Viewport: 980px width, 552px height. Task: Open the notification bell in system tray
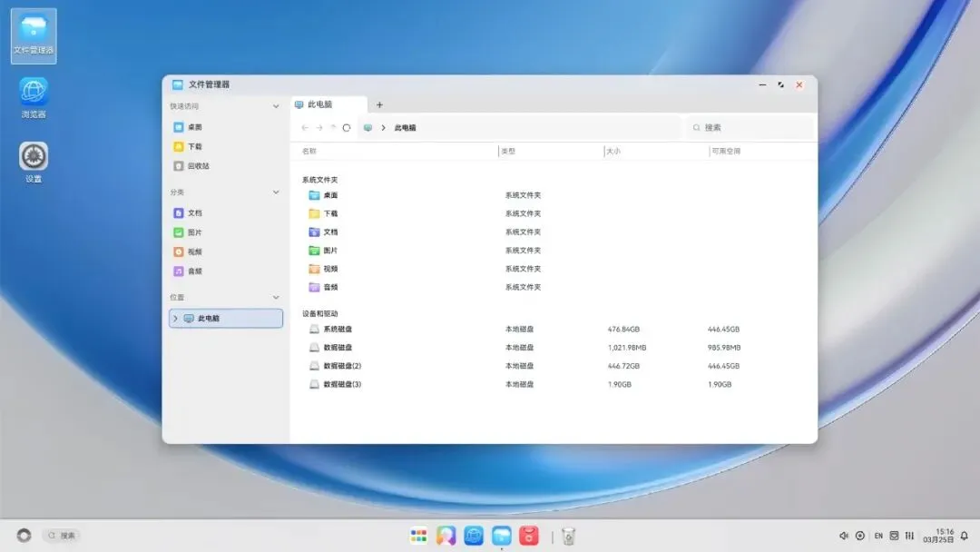pyautogui.click(x=965, y=536)
